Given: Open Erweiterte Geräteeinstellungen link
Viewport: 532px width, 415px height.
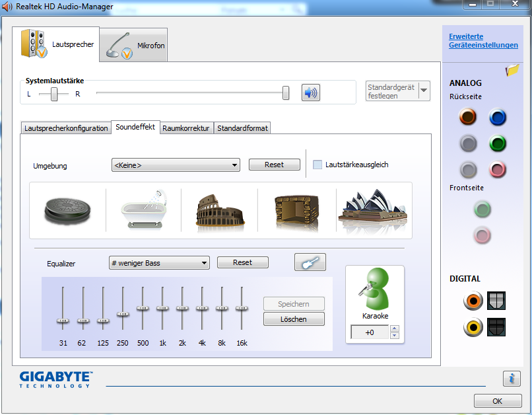Looking at the screenshot, I should [x=483, y=41].
